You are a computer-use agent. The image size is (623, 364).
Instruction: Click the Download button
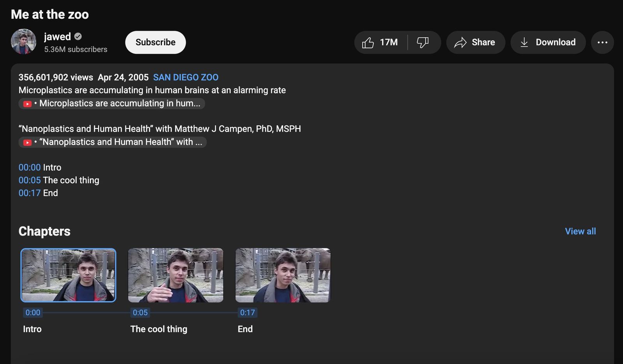(x=548, y=42)
